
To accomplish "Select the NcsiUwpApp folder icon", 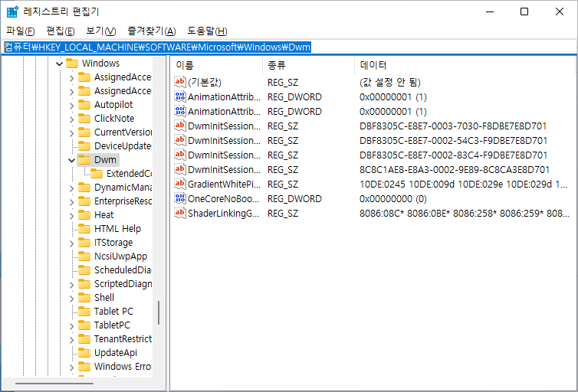I will point(84,256).
